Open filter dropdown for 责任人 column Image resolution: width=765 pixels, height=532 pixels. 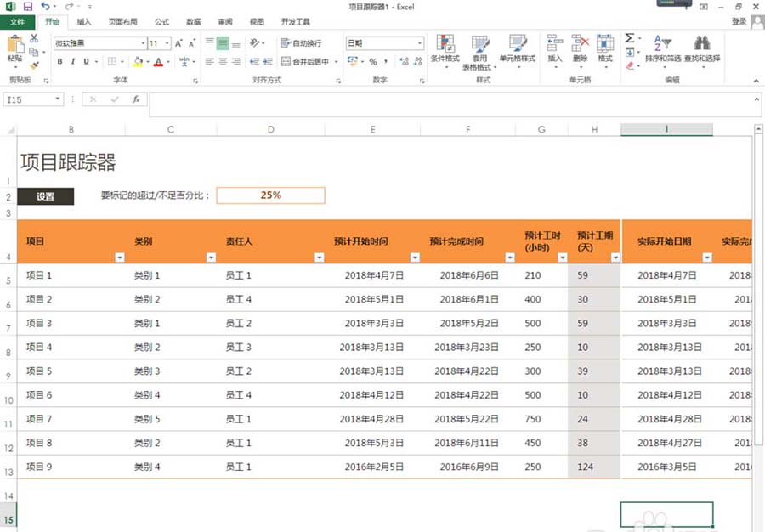(x=320, y=258)
